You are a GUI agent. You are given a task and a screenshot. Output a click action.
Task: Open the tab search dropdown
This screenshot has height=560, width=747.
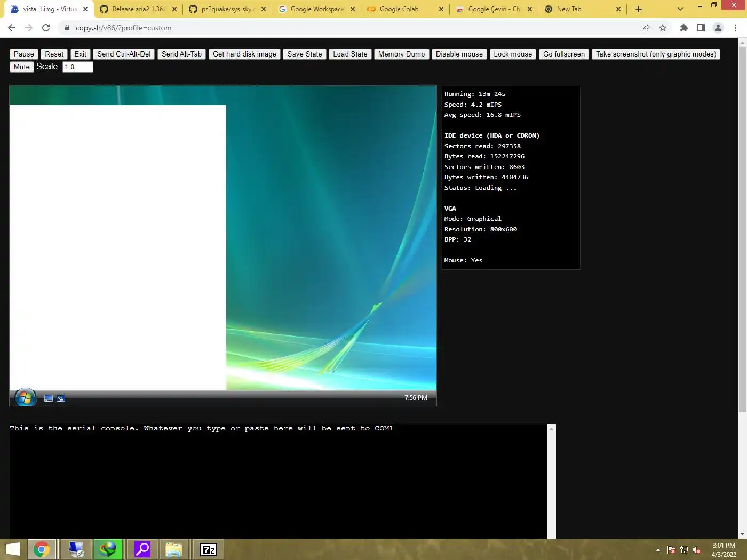pos(680,9)
